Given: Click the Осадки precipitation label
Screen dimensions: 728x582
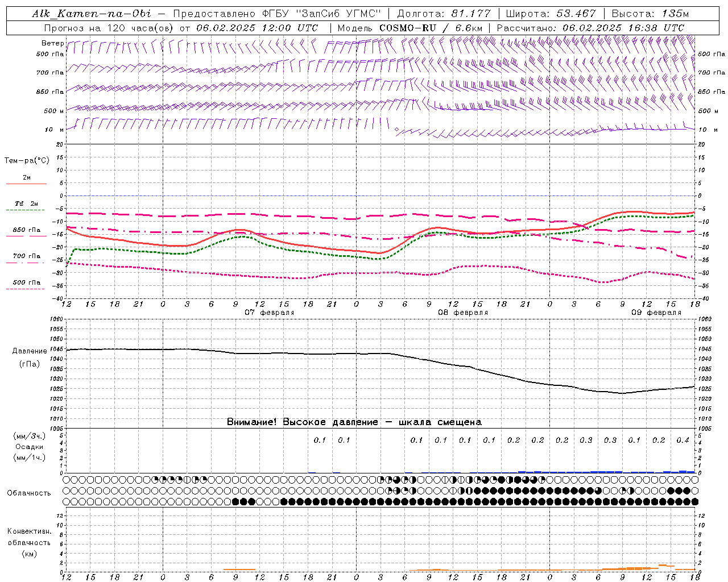Looking at the screenshot, I should [29, 447].
